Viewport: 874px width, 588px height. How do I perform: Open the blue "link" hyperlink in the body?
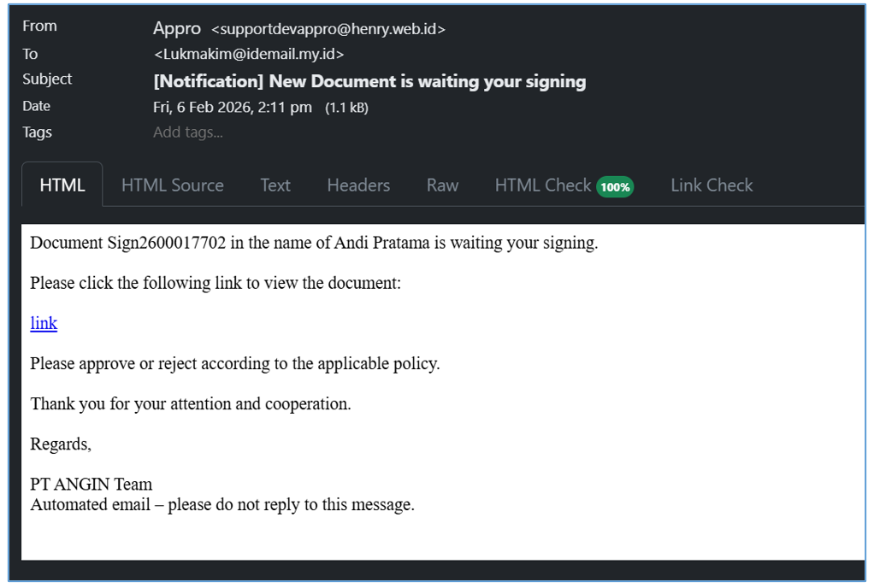click(44, 323)
